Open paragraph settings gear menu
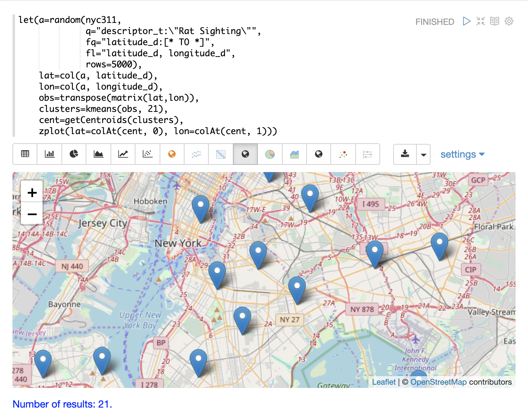 click(x=509, y=22)
